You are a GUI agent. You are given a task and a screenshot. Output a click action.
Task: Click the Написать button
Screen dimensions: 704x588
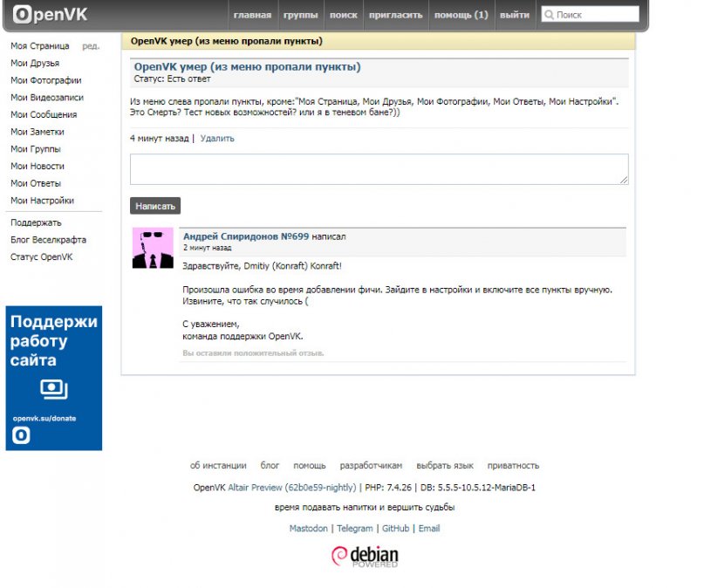pos(155,206)
